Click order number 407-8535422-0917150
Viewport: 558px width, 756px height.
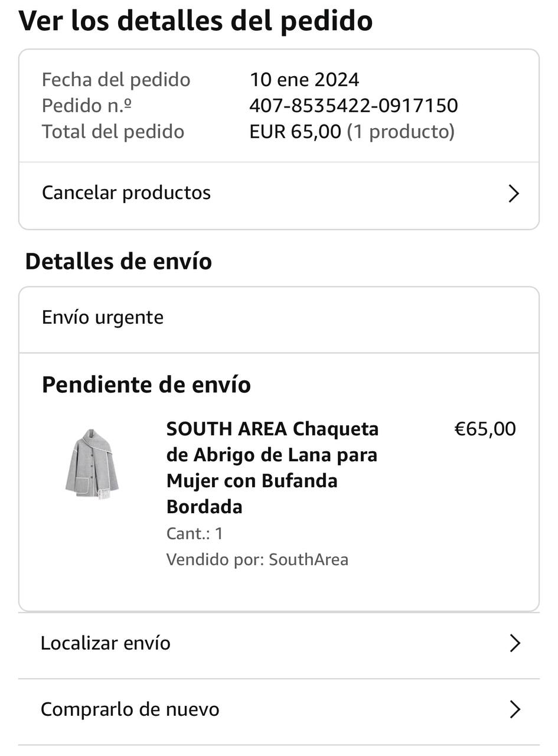(353, 106)
